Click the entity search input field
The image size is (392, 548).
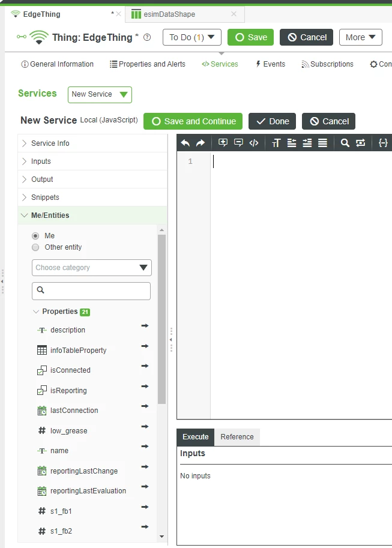91,291
